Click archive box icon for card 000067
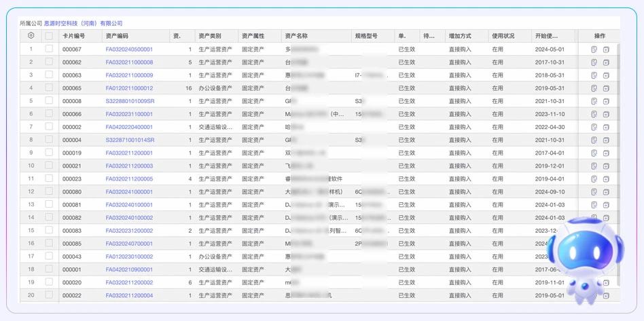This screenshot has height=321, width=644. point(606,50)
